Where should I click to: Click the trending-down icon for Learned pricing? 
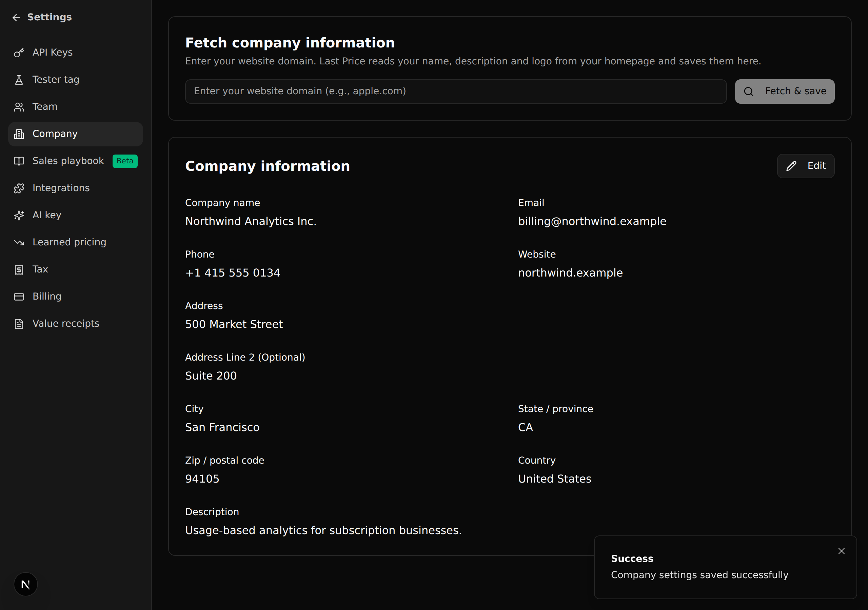19,242
